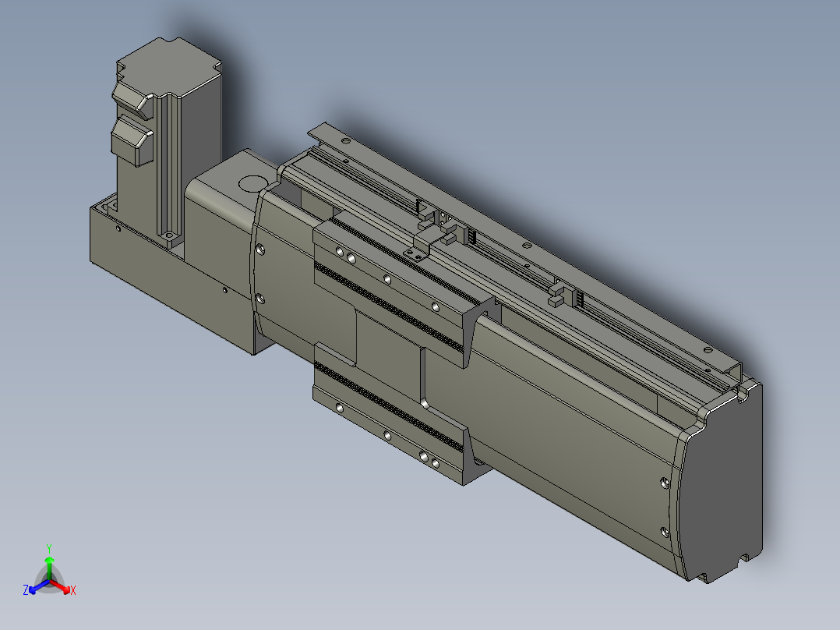Click the lower screw hole near end cap

coord(665,533)
